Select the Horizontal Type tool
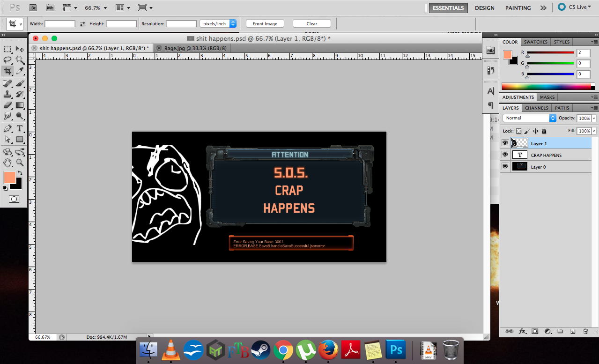 click(20, 128)
